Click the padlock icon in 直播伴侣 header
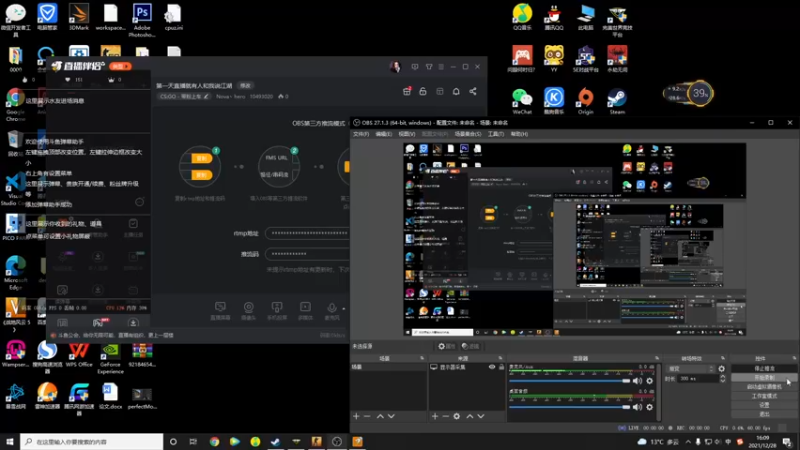Screen dimensions: 800x450 [x=423, y=91]
